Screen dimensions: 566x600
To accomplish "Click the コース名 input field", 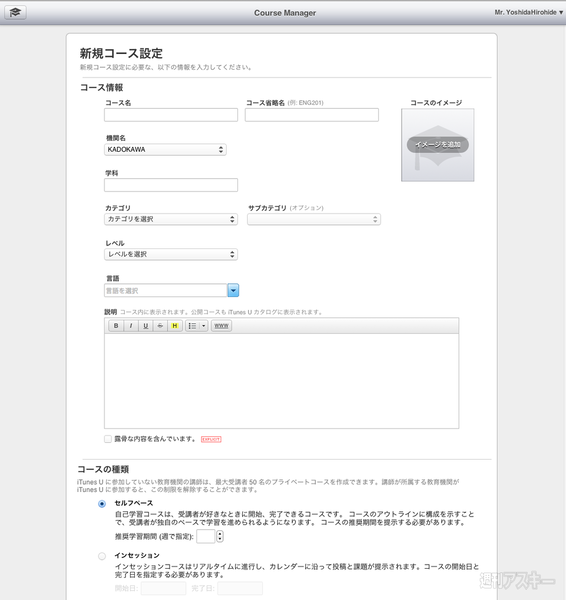I will point(171,115).
